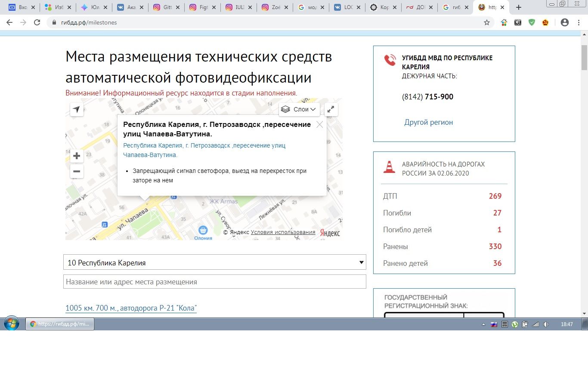The image size is (588, 382).
Task: Open the region dropdown 10 Республика Карелия
Action: (214, 262)
